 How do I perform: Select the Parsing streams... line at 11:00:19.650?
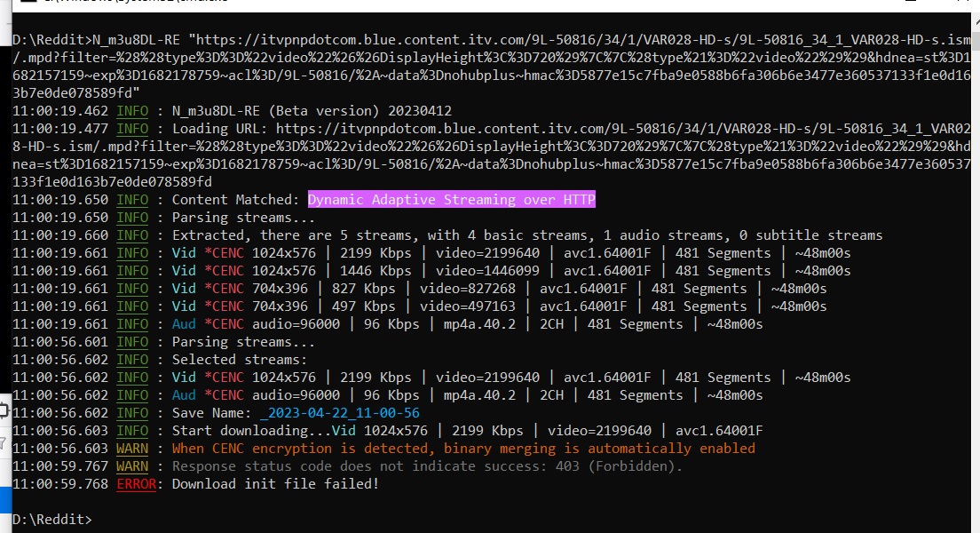pos(243,218)
